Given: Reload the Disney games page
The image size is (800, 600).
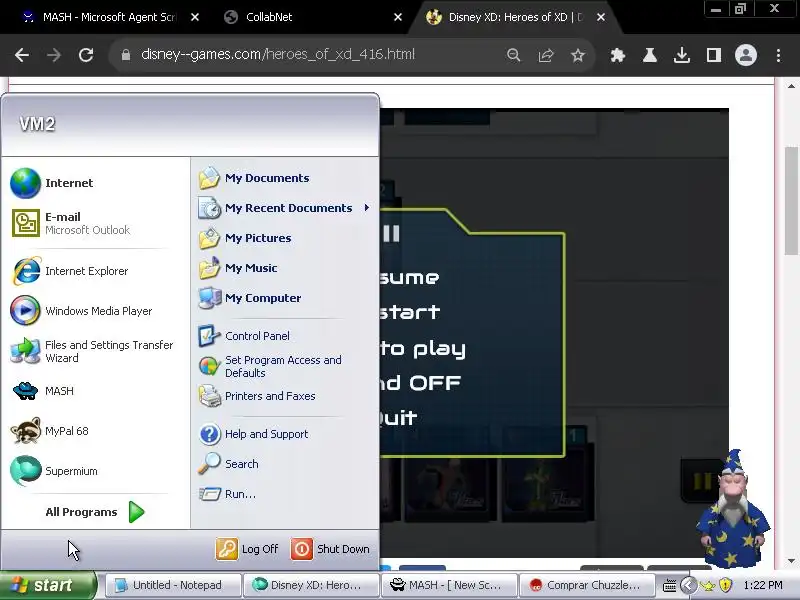Looking at the screenshot, I should click(86, 55).
